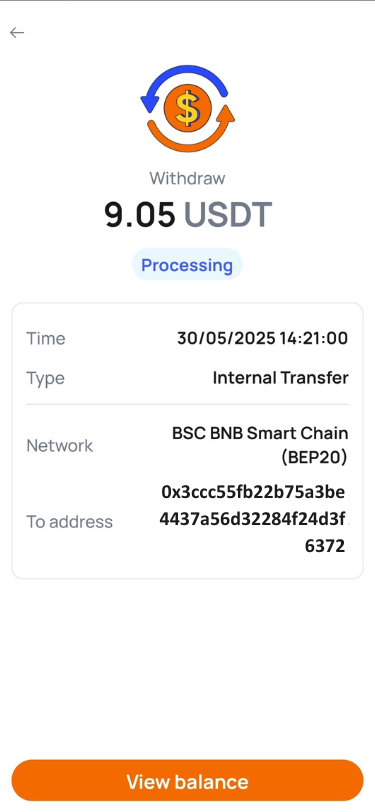Click the View balance button
Image resolution: width=375 pixels, height=812 pixels.
tap(188, 781)
